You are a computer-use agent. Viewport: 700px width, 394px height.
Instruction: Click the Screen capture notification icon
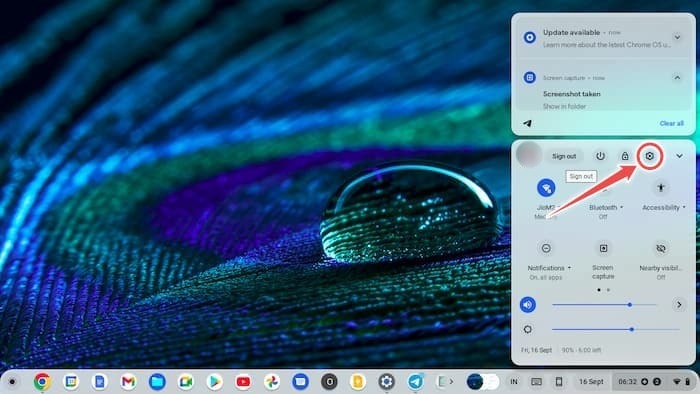pos(529,77)
